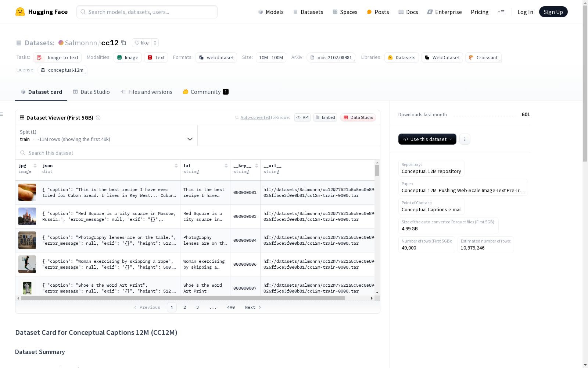Select the Text modality tag

(x=156, y=57)
